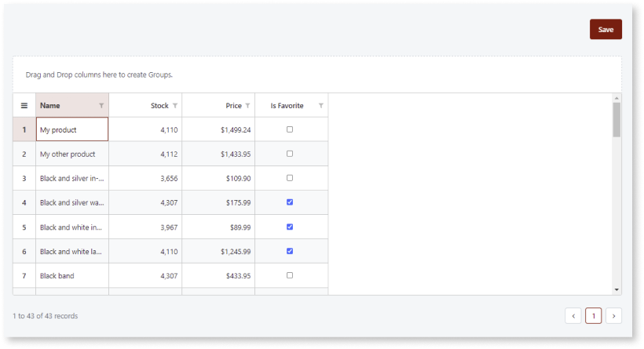Click the scrollbar down arrow
The width and height of the screenshot is (644, 349).
[x=617, y=289]
